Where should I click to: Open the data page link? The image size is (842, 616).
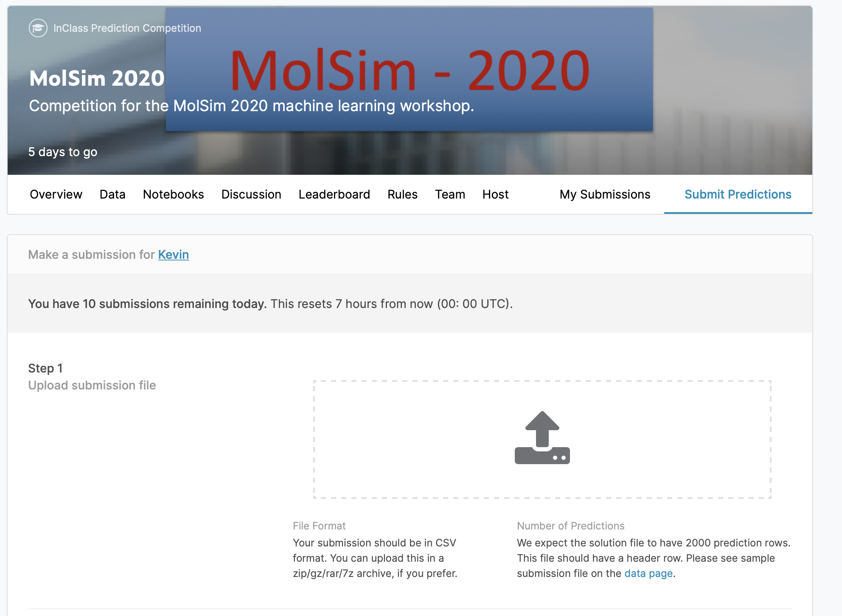coord(648,574)
